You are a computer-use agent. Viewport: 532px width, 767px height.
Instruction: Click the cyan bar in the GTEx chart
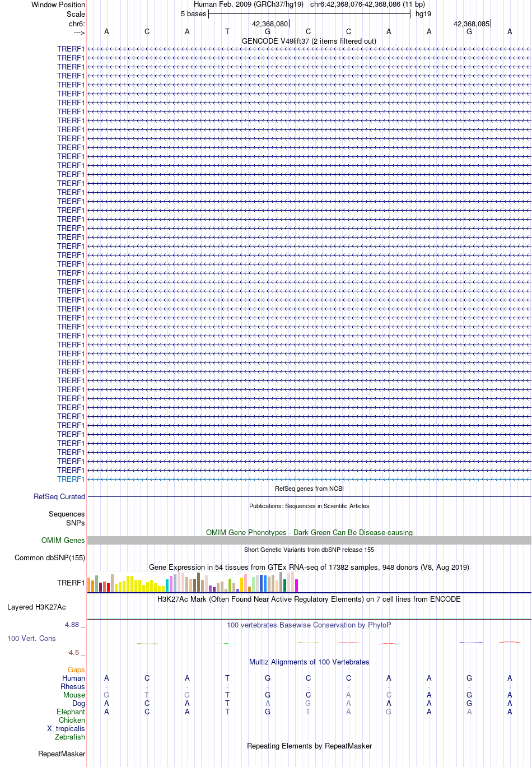click(167, 585)
